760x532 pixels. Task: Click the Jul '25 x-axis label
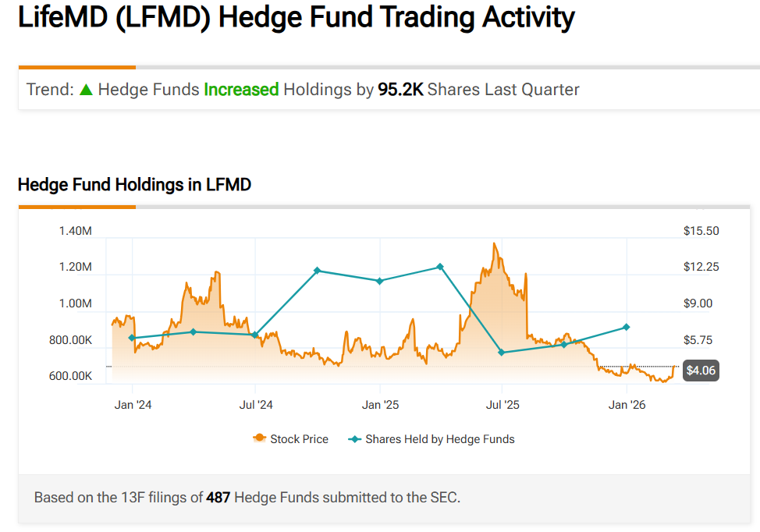point(503,404)
